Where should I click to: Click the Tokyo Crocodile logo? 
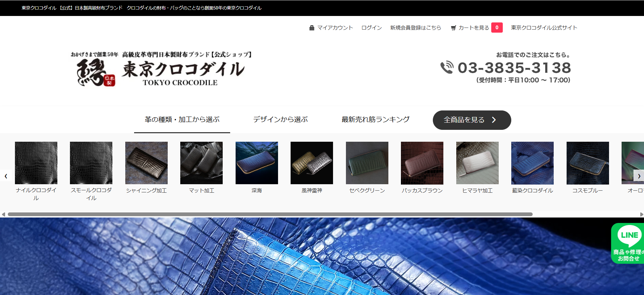pyautogui.click(x=162, y=70)
